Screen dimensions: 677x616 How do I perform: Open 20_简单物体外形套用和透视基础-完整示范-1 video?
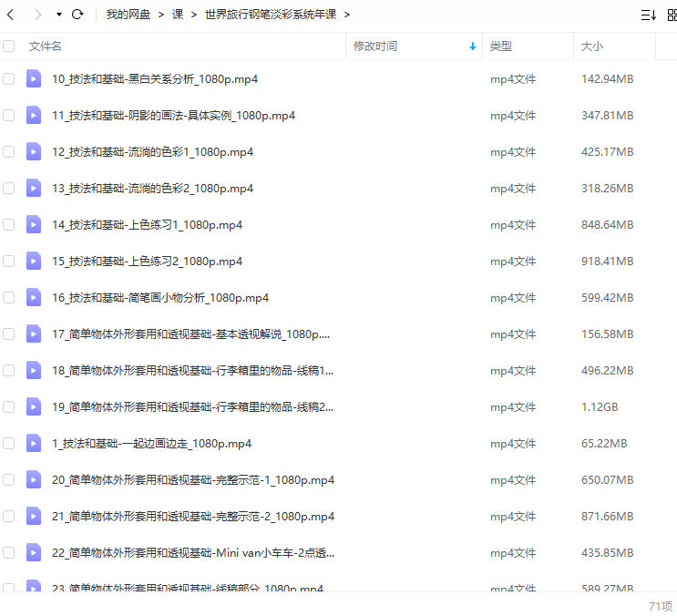pyautogui.click(x=192, y=480)
